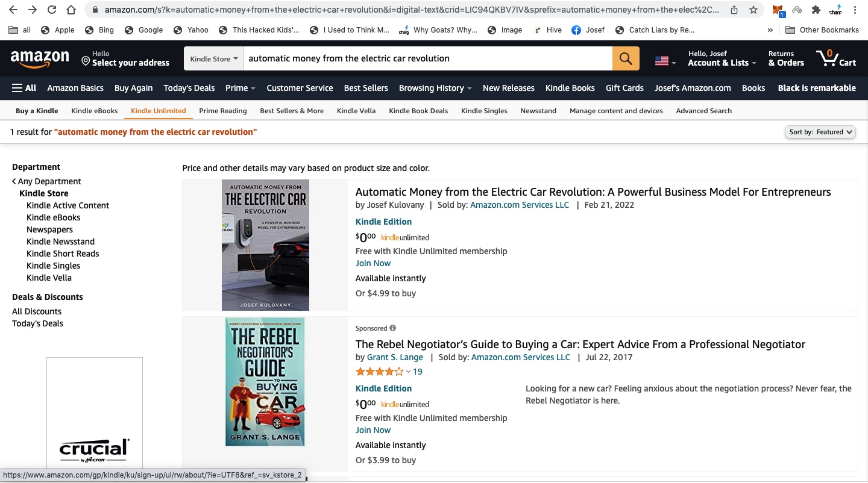Expand the Browsing History menu

click(x=435, y=88)
